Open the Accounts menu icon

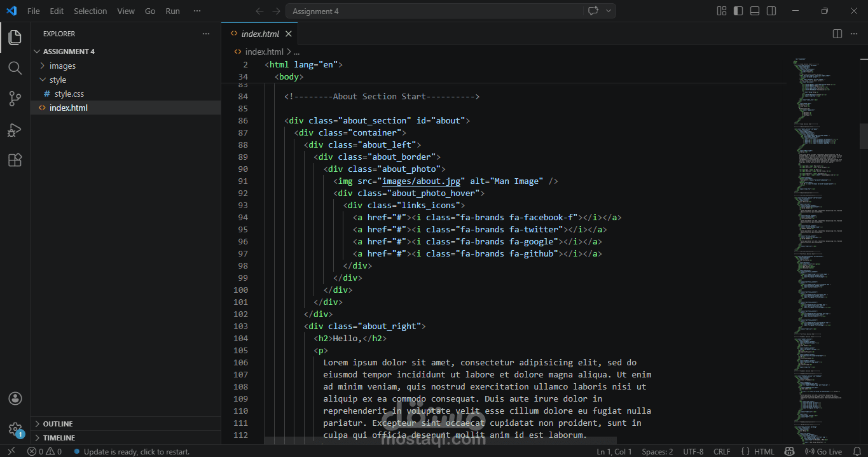15,398
